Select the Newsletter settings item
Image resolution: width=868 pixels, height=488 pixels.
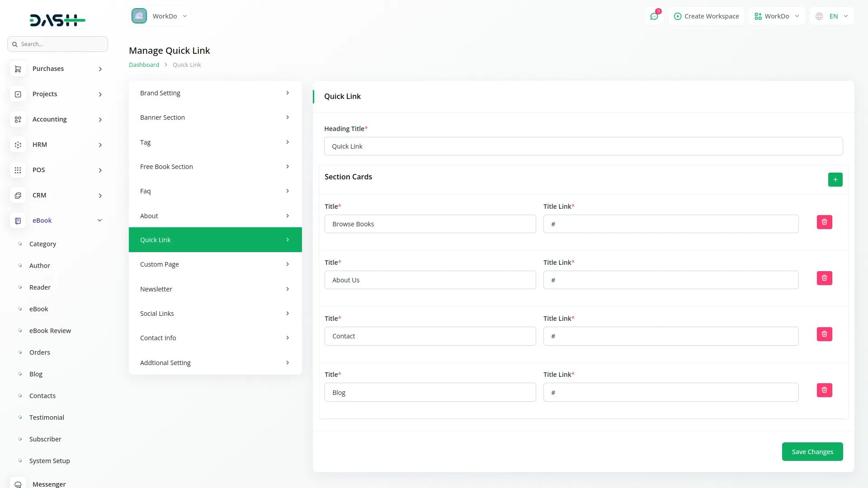pos(215,289)
